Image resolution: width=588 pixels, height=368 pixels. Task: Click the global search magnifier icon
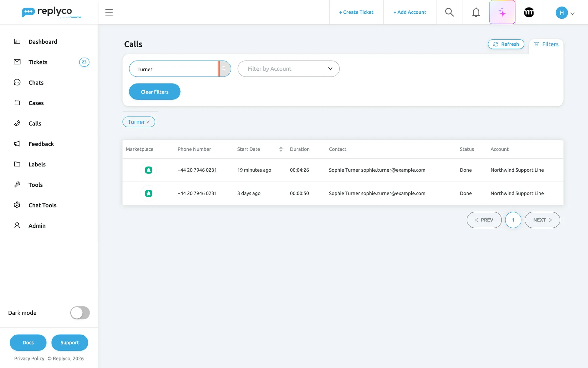pos(449,12)
